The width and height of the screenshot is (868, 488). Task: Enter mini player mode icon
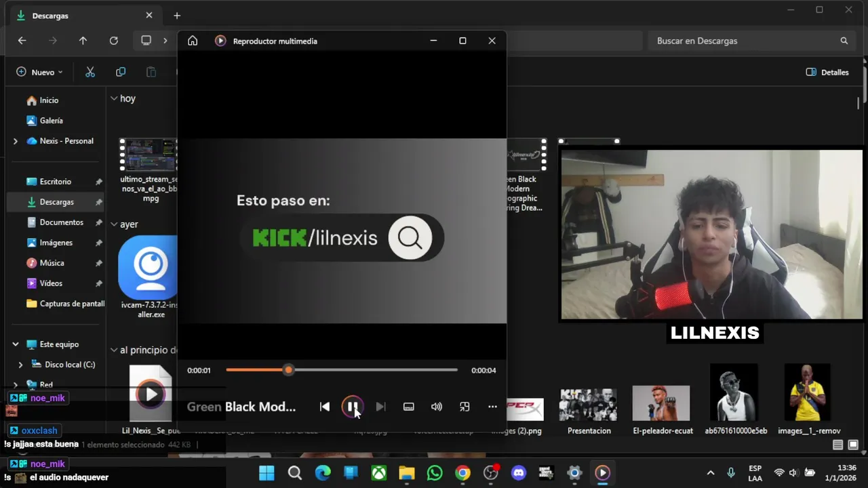(465, 407)
